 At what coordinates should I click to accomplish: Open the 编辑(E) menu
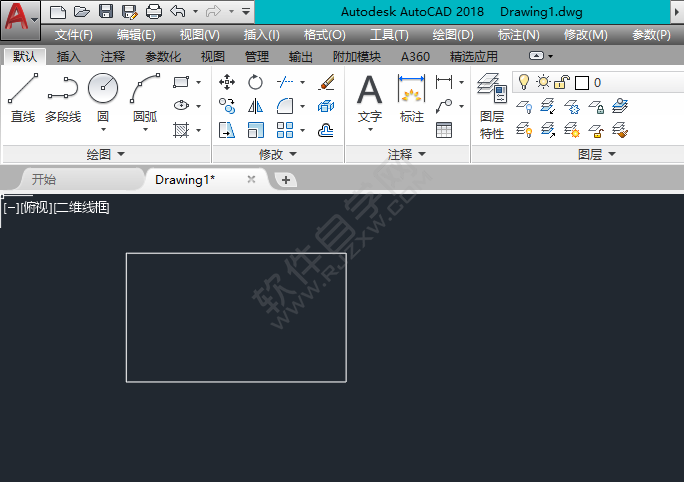point(136,34)
